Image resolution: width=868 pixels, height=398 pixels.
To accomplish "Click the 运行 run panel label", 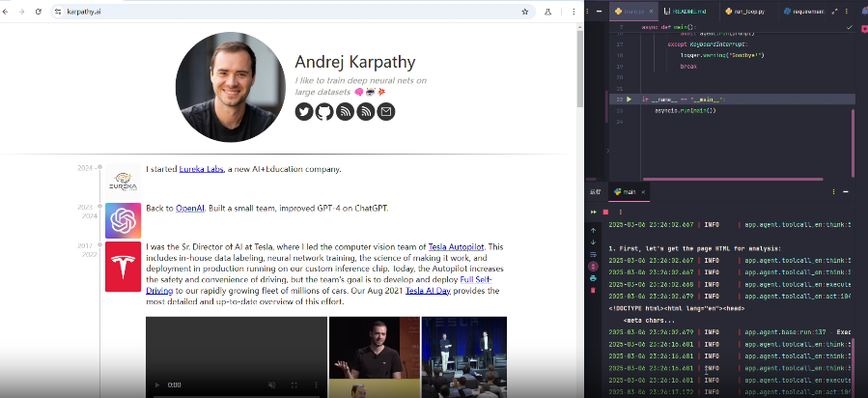I will coord(595,192).
